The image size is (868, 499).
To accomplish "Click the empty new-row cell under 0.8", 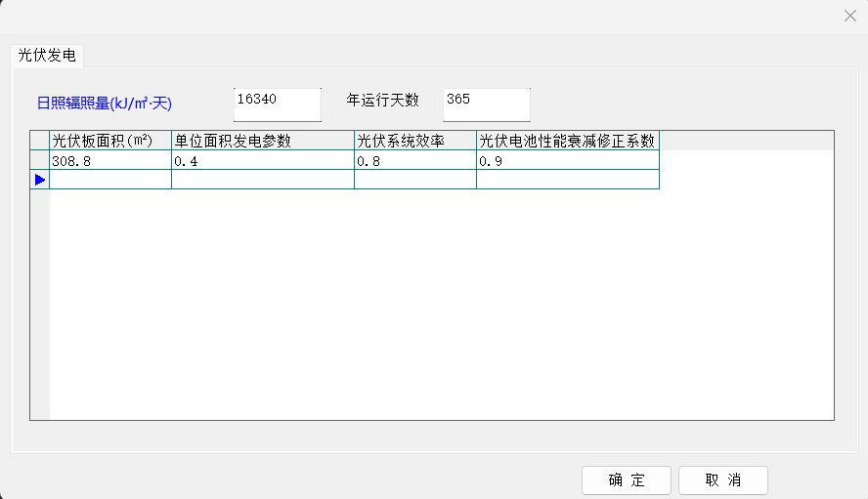I will pos(414,180).
